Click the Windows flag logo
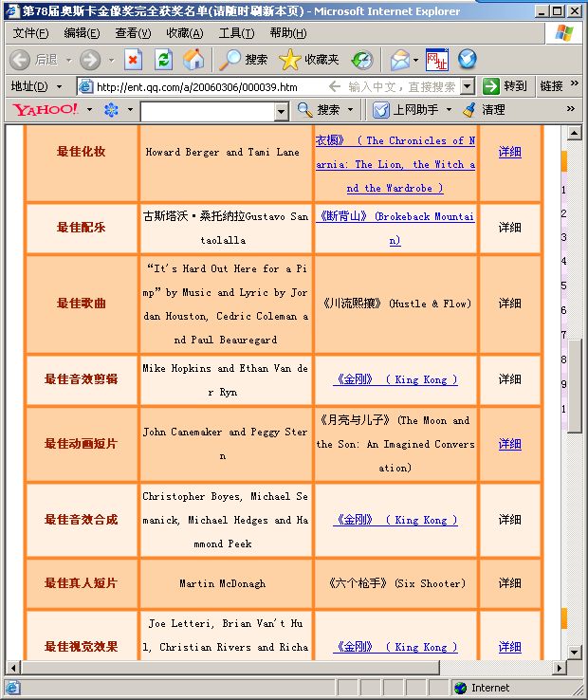The width and height of the screenshot is (588, 700). pos(564,32)
